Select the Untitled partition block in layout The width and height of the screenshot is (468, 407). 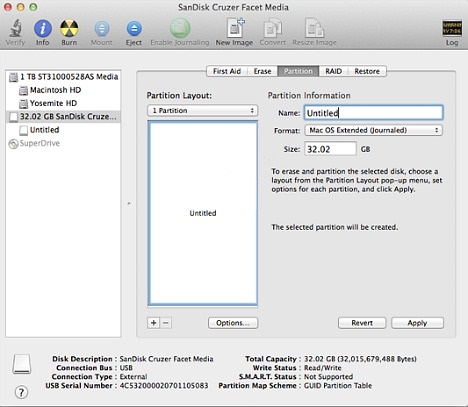[x=203, y=213]
